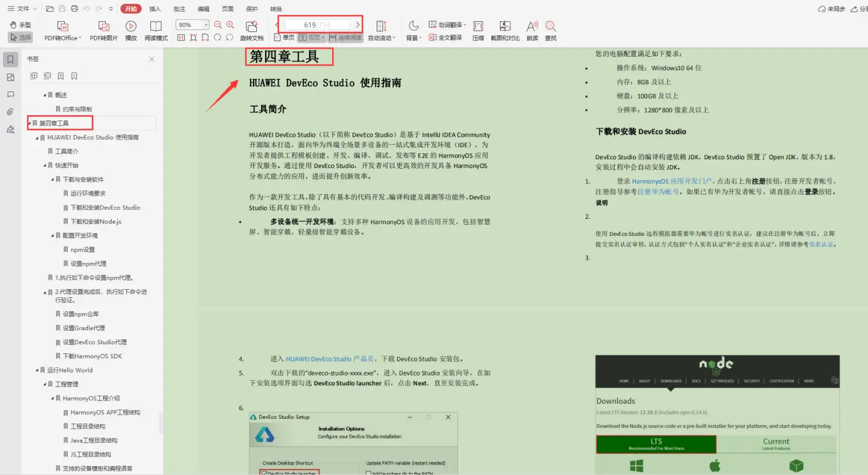
Task: Toggle 连续阅读 continuous reading
Action: [345, 38]
